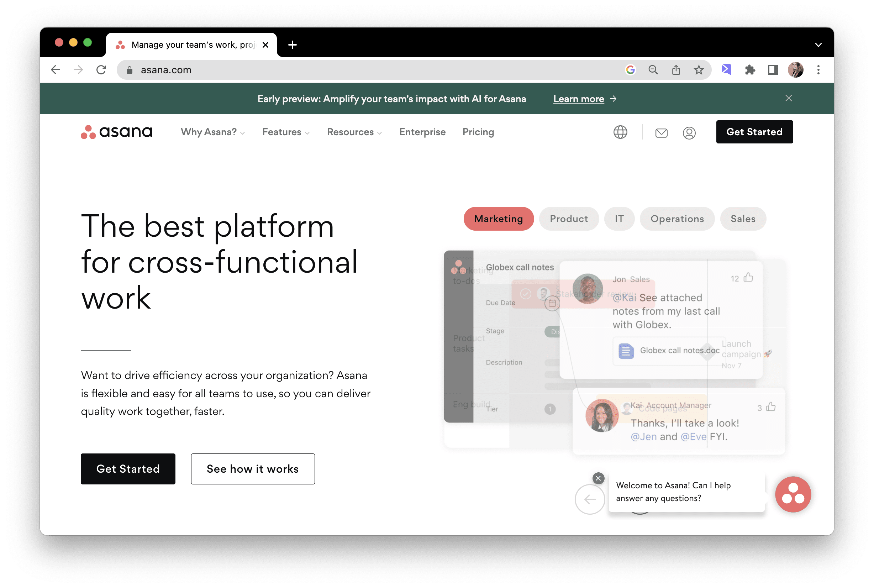The image size is (874, 588).
Task: Expand the tab search chevron
Action: pos(818,45)
